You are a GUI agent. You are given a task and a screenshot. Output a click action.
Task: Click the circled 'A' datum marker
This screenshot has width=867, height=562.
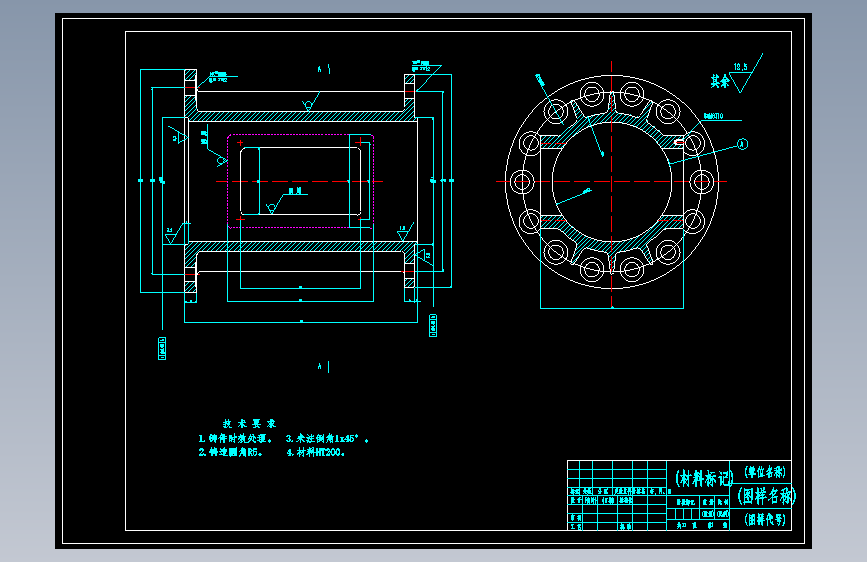[742, 144]
